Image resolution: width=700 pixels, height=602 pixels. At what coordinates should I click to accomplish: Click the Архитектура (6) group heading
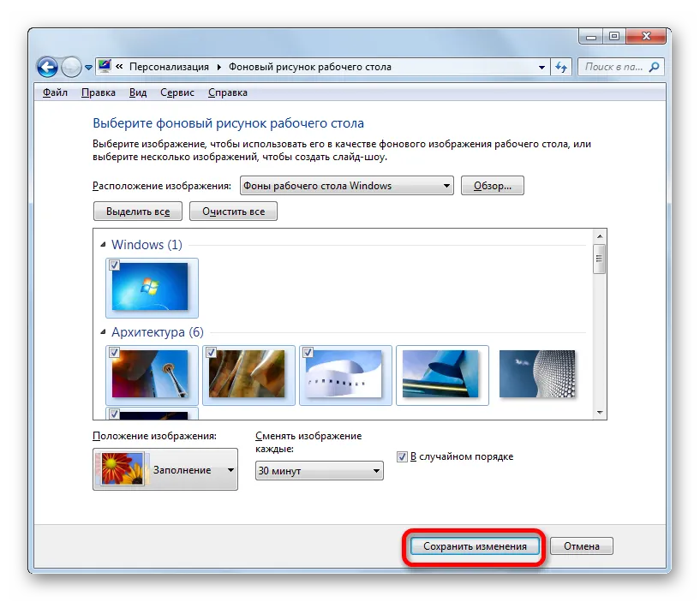point(158,332)
